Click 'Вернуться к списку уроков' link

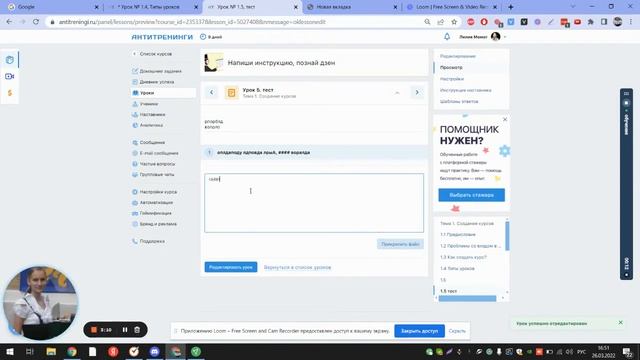pos(297,267)
